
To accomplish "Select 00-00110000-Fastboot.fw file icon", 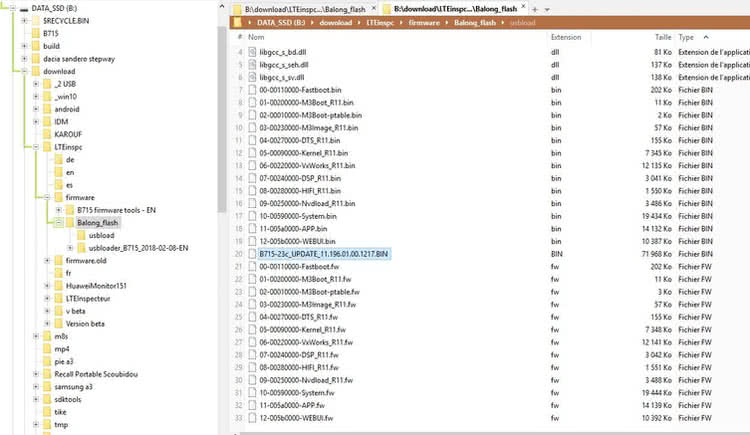I will point(252,267).
